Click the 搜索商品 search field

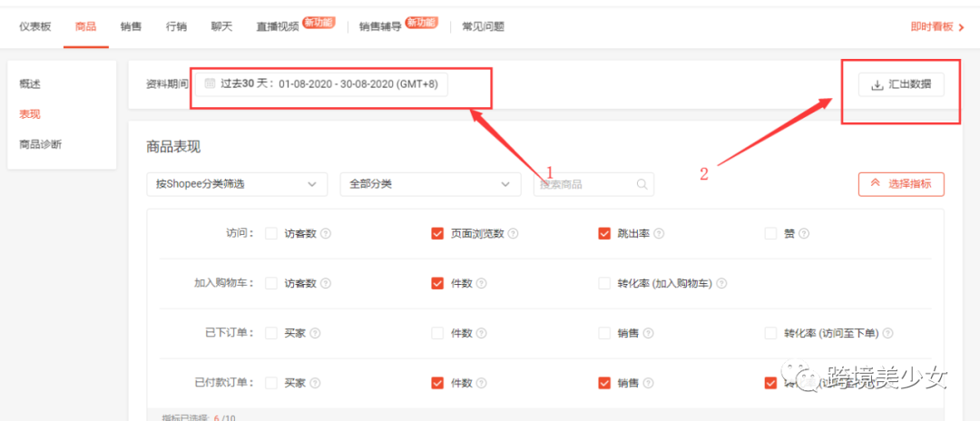(x=593, y=184)
